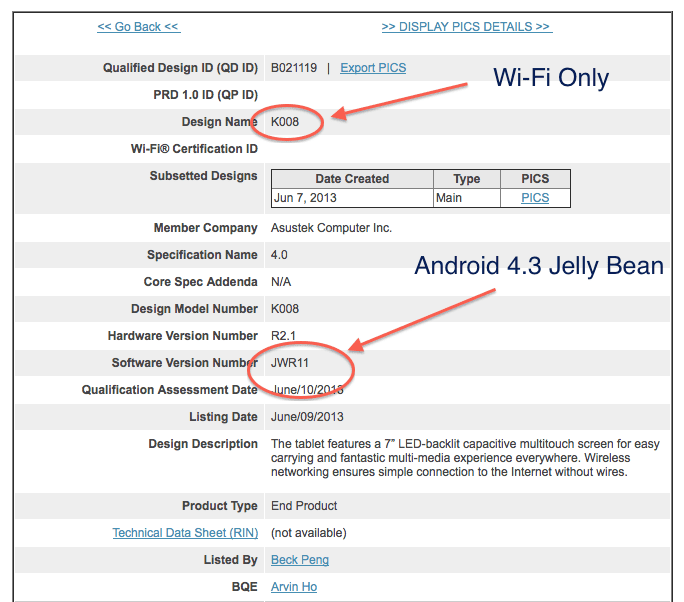Click the circled Design Name K008
The height and width of the screenshot is (602, 684).
tap(285, 122)
